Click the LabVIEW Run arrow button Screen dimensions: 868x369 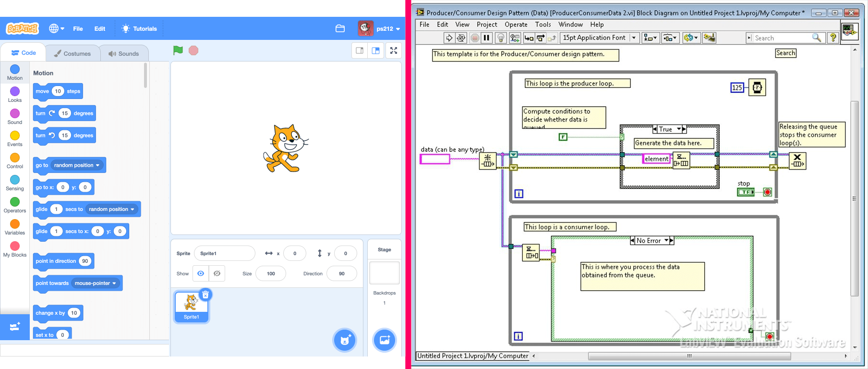pos(449,38)
